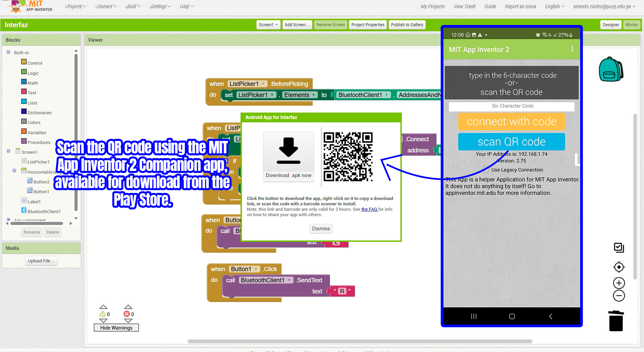The height and width of the screenshot is (352, 644).
Task: Click the Download .apk now icon button
Action: [288, 157]
